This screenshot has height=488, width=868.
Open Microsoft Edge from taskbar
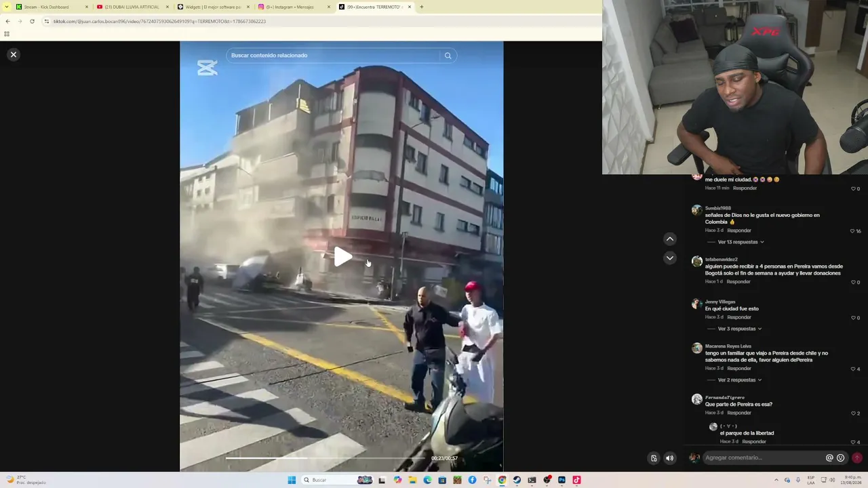[x=427, y=480]
